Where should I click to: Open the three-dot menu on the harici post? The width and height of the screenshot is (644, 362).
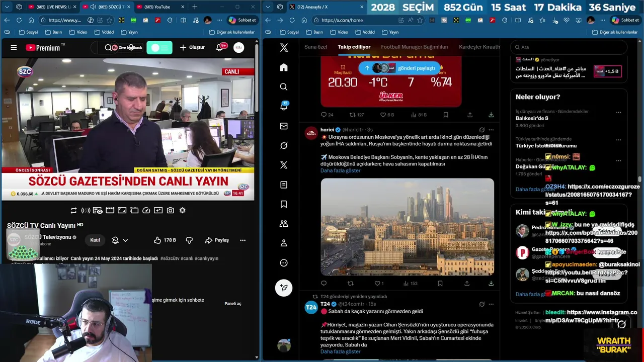pos(492,130)
